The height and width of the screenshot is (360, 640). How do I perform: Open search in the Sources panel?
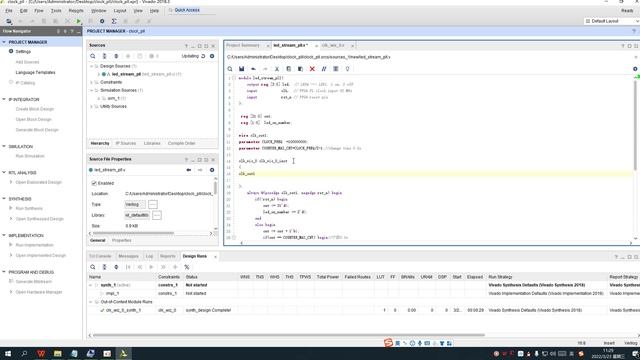point(93,56)
